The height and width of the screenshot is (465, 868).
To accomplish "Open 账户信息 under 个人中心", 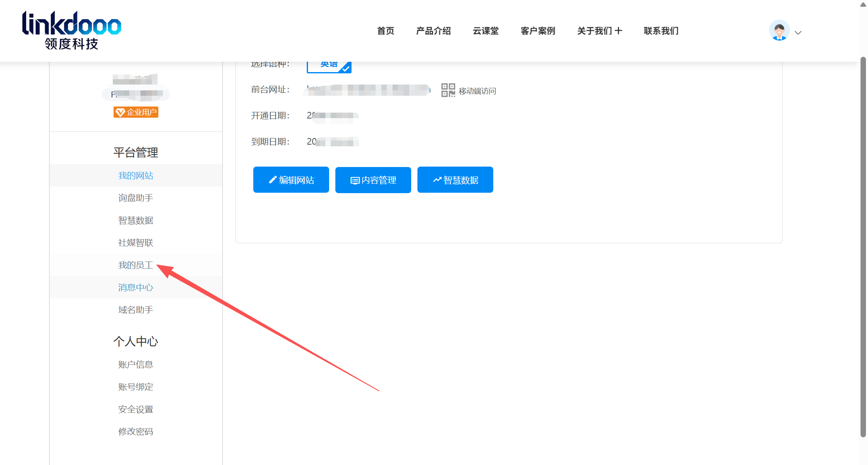I will coord(136,364).
